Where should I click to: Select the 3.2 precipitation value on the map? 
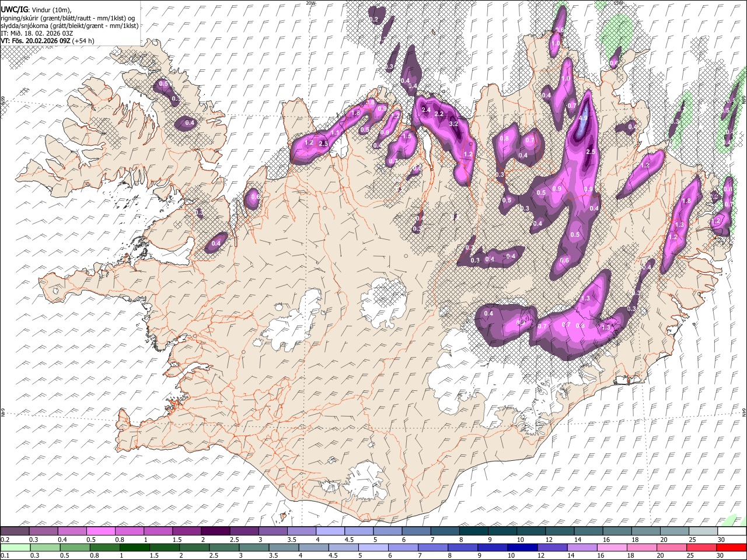(x=453, y=124)
